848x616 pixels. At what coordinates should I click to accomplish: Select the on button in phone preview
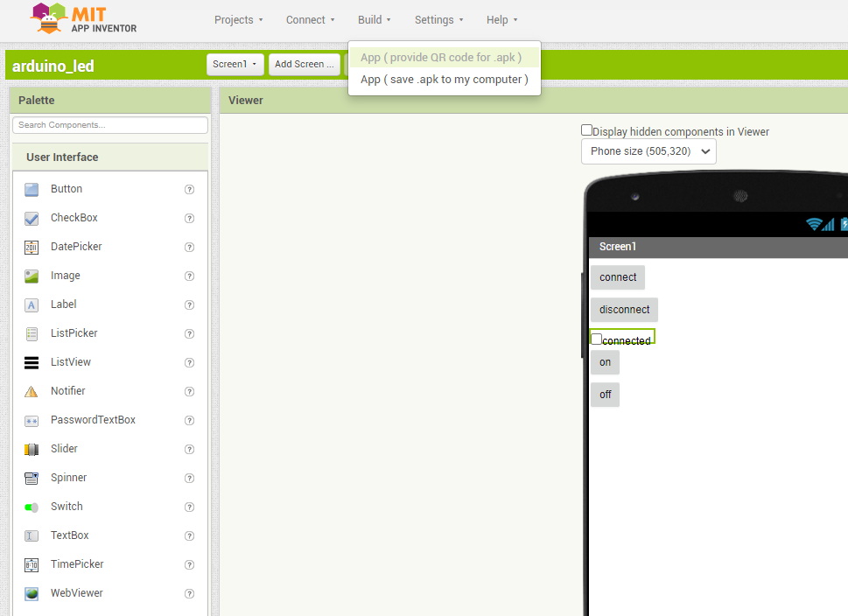click(x=605, y=362)
